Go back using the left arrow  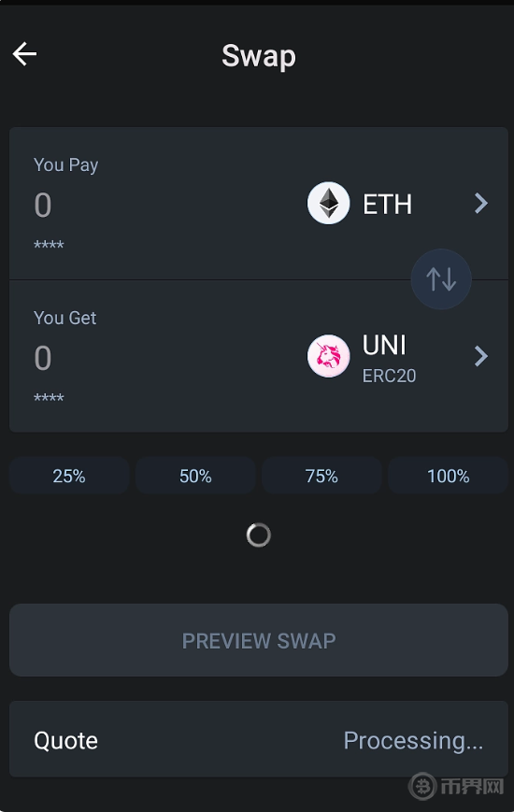(24, 54)
